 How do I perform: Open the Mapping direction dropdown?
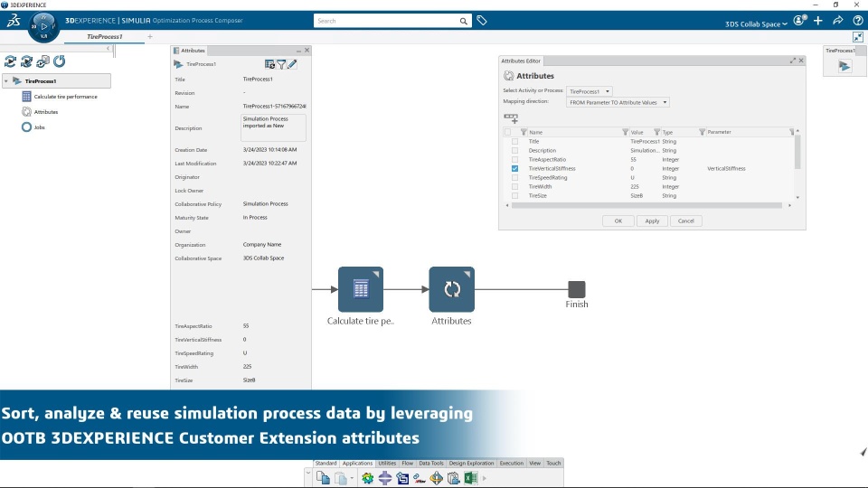(618, 102)
